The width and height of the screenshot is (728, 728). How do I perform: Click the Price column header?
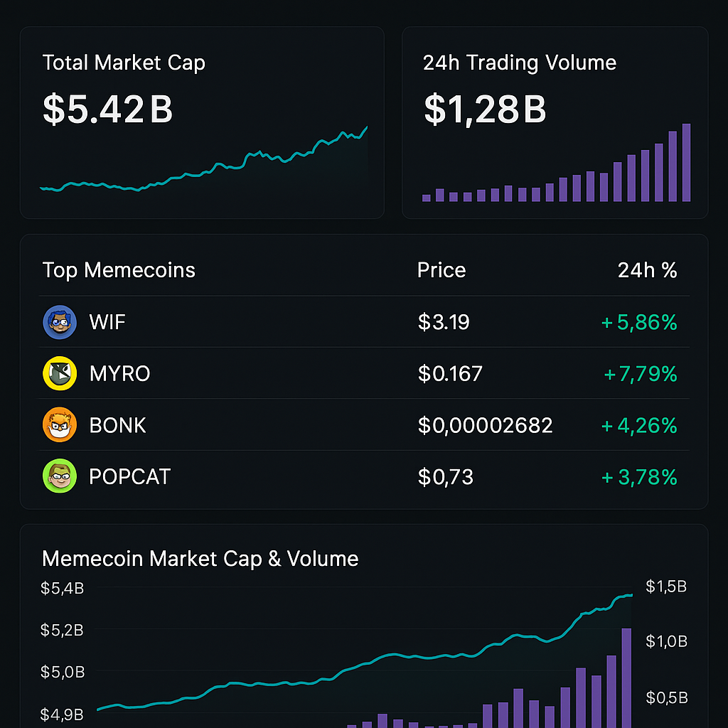pos(441,270)
